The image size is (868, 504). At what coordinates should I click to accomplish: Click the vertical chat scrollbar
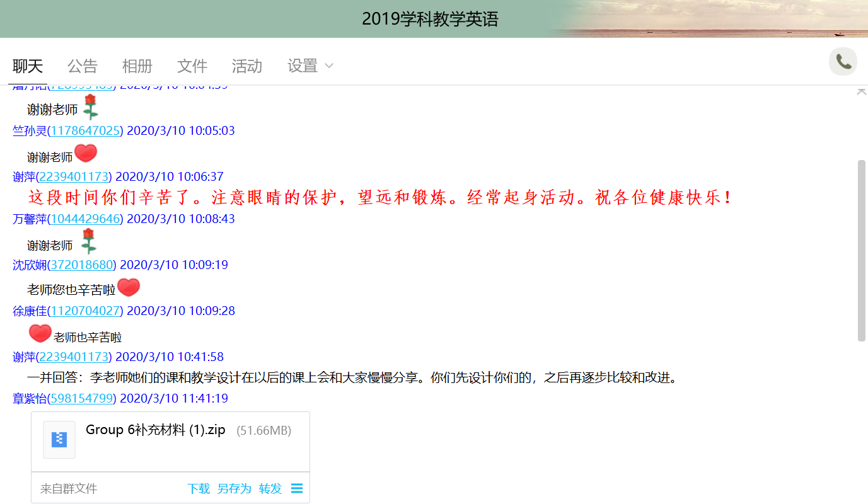tap(862, 252)
